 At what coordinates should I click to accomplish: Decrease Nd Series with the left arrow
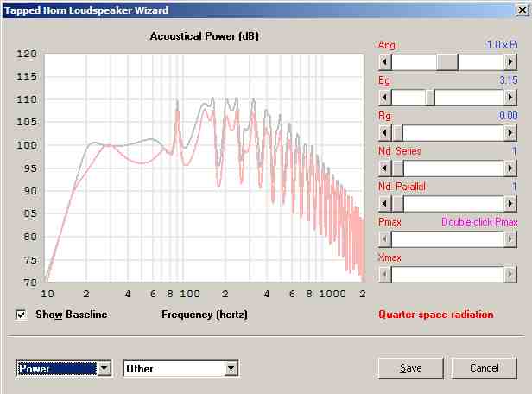[x=385, y=168]
